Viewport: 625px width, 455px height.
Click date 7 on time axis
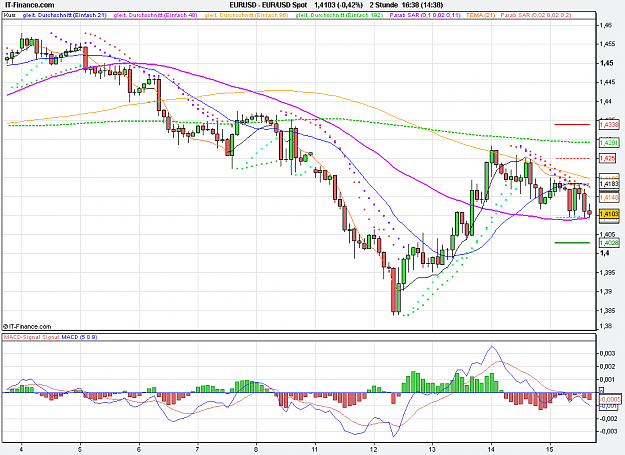click(198, 449)
